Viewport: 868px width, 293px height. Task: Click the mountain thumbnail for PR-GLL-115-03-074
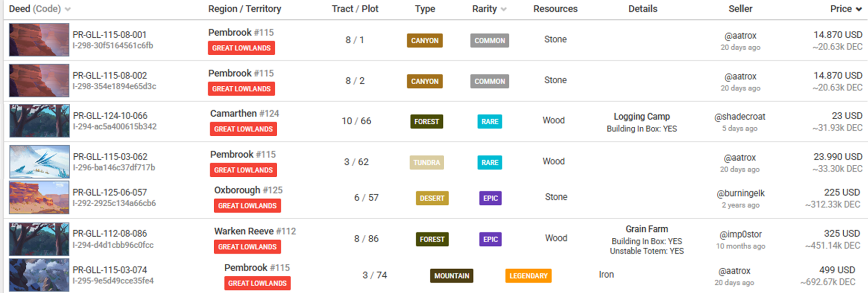pos(39,275)
